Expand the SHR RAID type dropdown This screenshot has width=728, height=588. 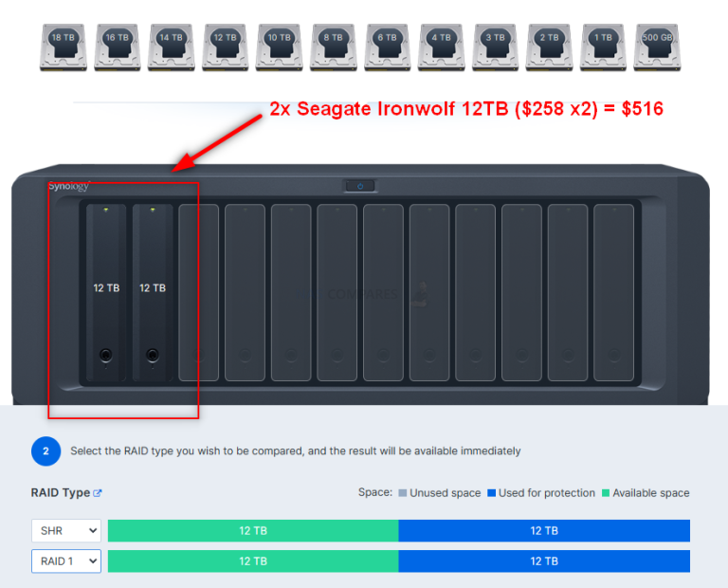click(66, 531)
